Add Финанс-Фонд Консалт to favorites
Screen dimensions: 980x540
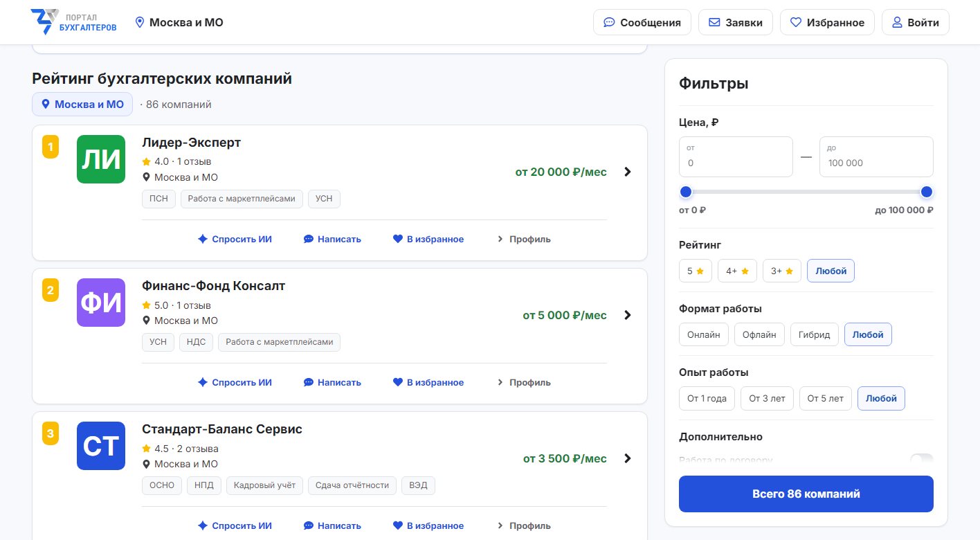[x=428, y=382]
